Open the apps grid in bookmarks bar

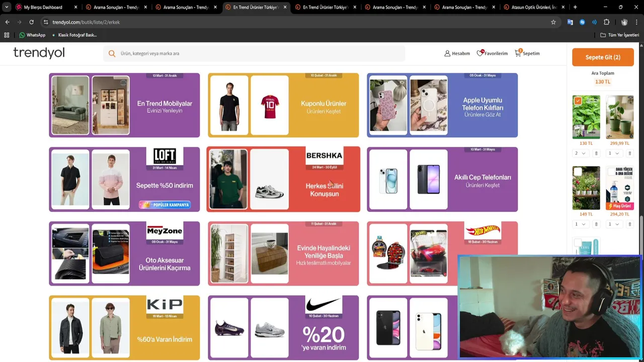tap(7, 35)
